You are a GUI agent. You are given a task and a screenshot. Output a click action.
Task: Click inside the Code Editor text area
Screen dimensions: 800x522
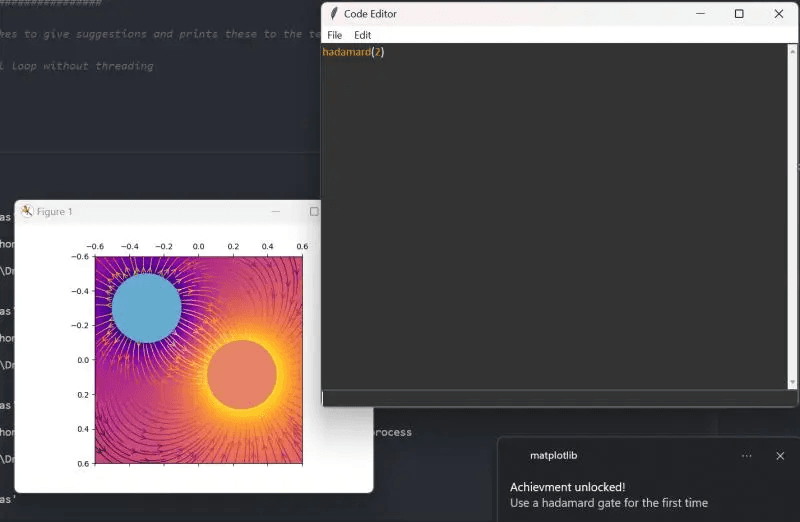tap(555, 217)
